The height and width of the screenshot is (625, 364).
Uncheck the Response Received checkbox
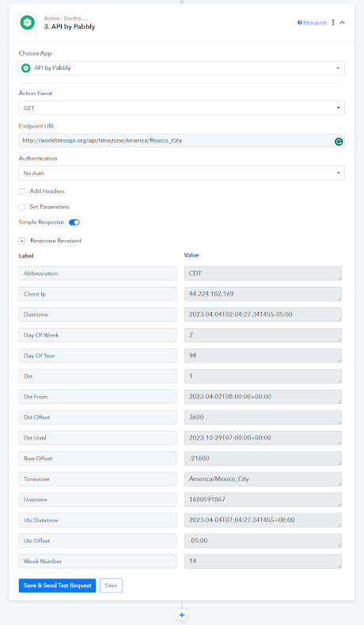pyautogui.click(x=22, y=241)
